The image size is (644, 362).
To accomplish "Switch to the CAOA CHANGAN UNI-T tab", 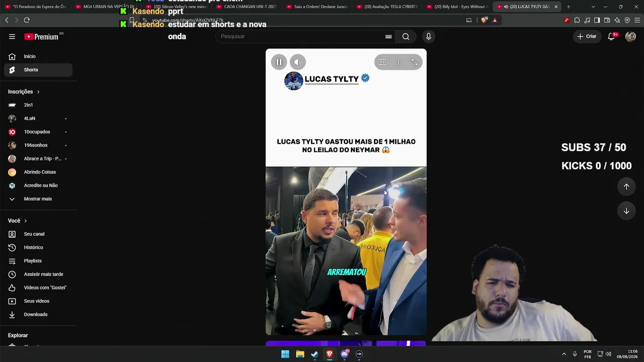I will [x=246, y=7].
